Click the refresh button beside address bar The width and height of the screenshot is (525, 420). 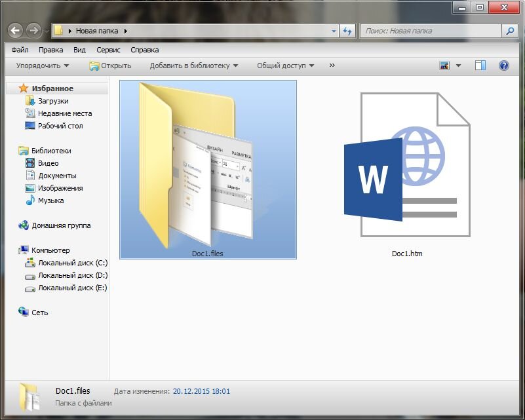click(x=347, y=31)
